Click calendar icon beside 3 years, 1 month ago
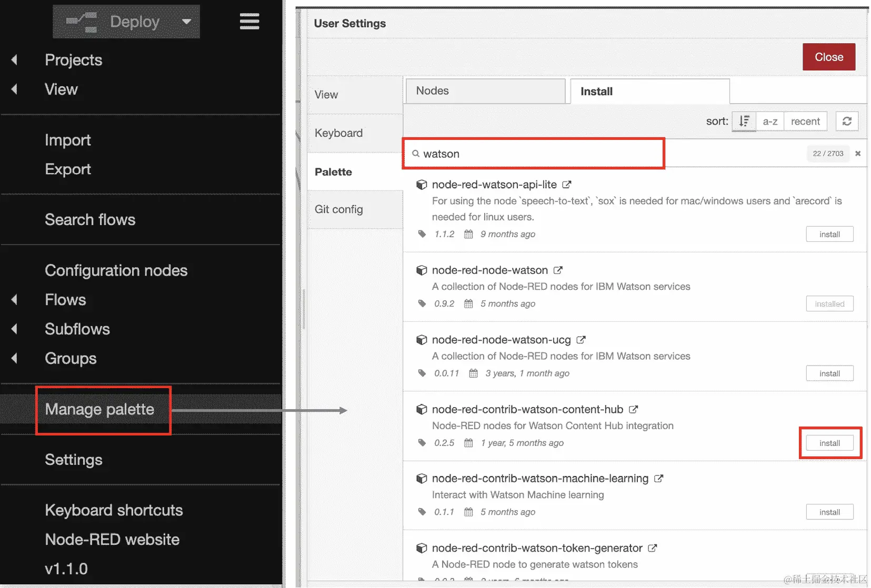871x588 pixels. 474,373
